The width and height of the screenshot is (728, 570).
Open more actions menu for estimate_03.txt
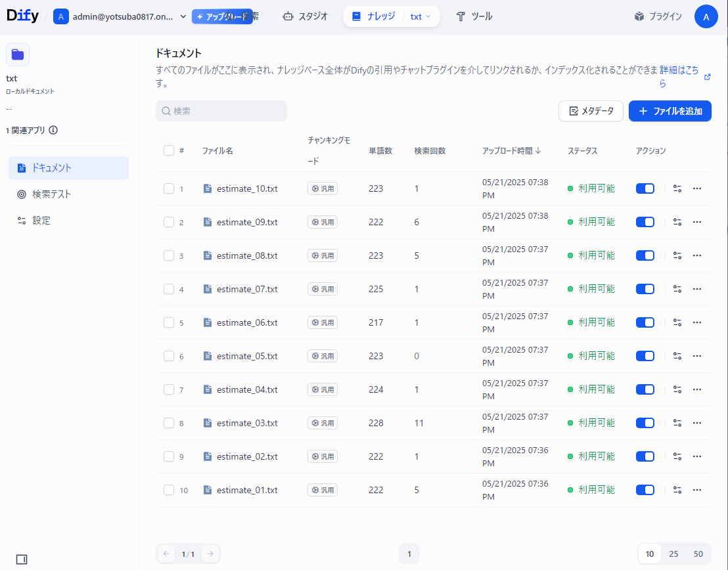click(x=697, y=423)
